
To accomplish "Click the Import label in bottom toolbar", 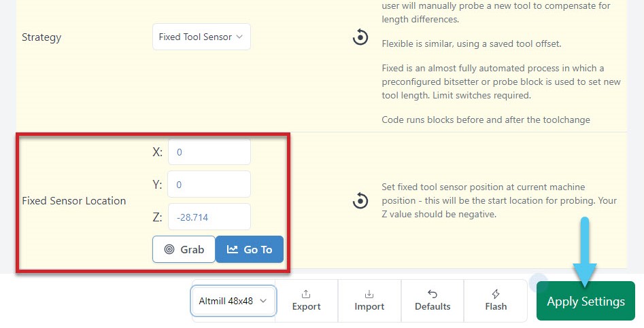I will click(369, 306).
